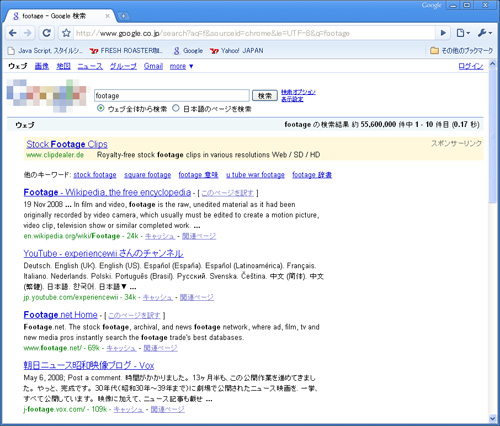Image resolution: width=500 pixels, height=426 pixels.
Task: Open related pages for Footage.net
Action: (160, 348)
